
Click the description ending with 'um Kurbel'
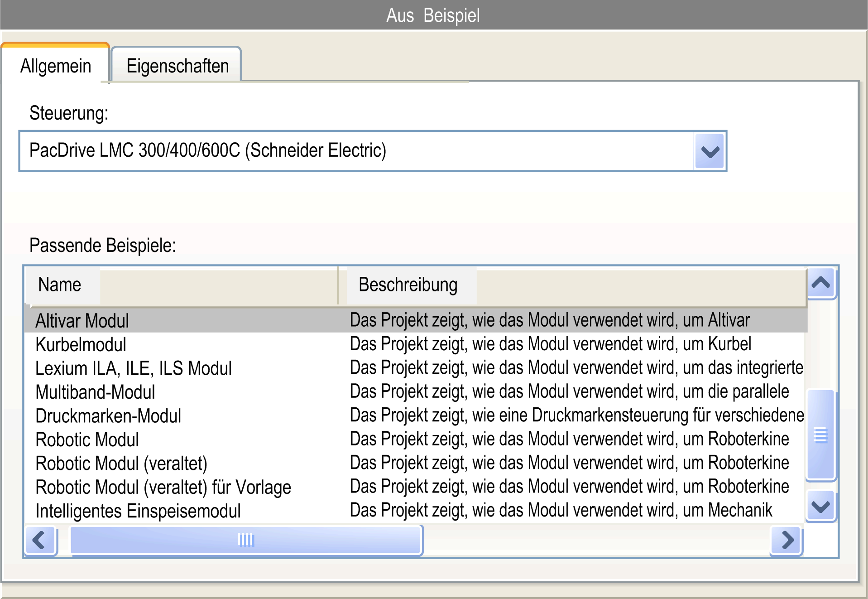coord(551,344)
